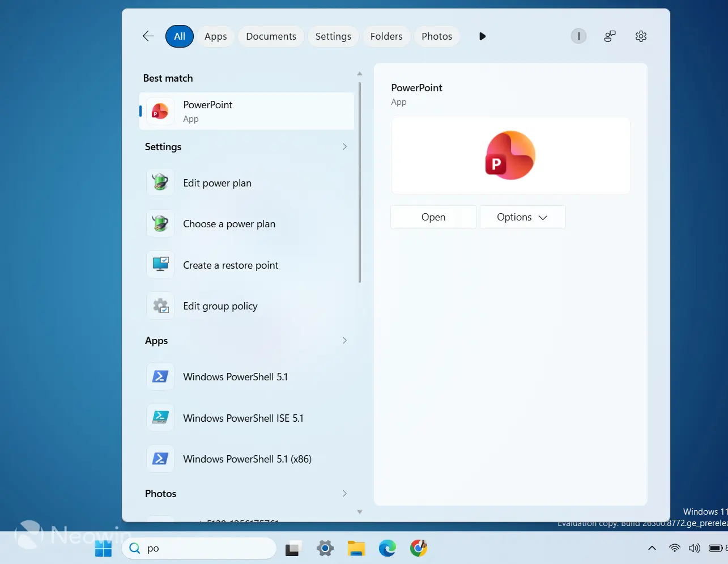Click the Create a restore point monitor icon
Screen dimensions: 728x564
(160, 265)
